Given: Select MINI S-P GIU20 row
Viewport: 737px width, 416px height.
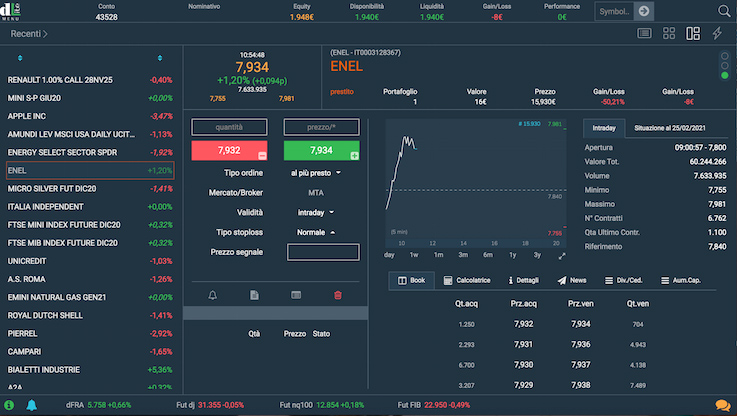Looking at the screenshot, I should (90, 98).
